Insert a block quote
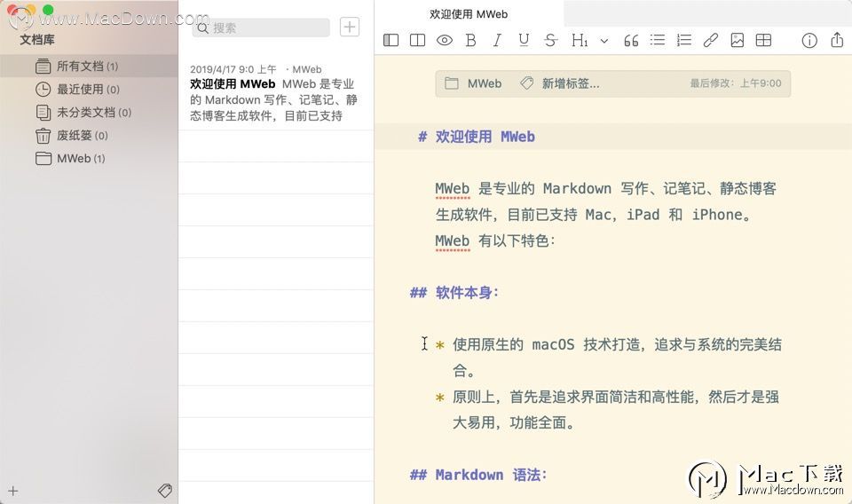 (x=631, y=40)
